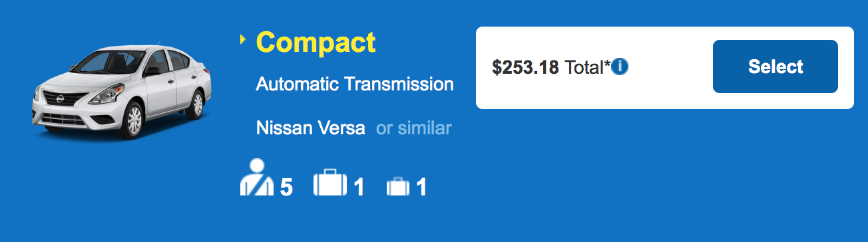Viewport: 868px width, 242px height.
Task: Click the number 1 beside large suitcase
Action: point(359,187)
